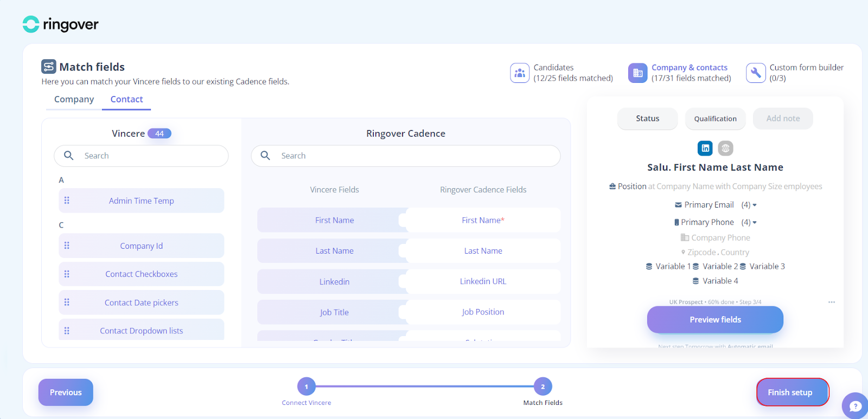Click the First Name* Cadence field

(x=483, y=220)
